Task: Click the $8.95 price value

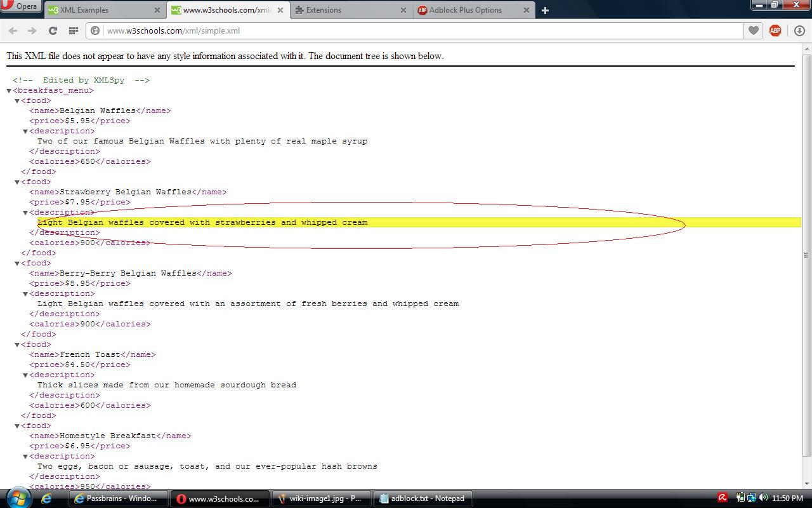Action: pos(77,283)
